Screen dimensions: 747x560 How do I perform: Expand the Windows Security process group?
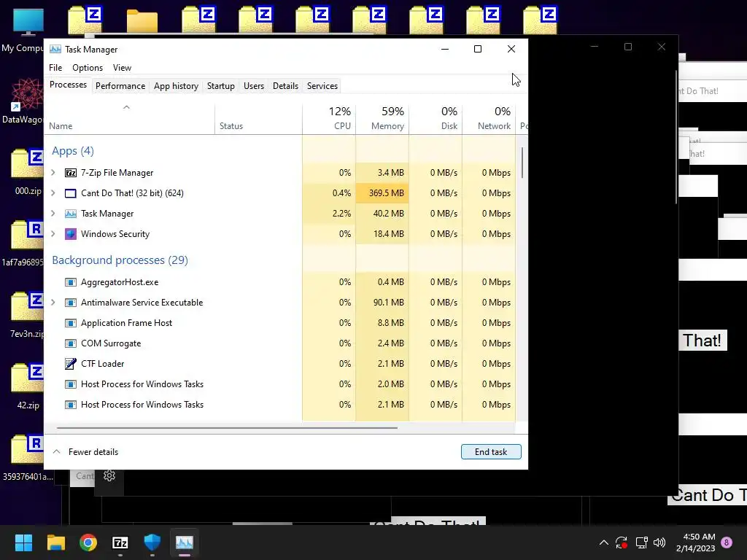pos(53,234)
